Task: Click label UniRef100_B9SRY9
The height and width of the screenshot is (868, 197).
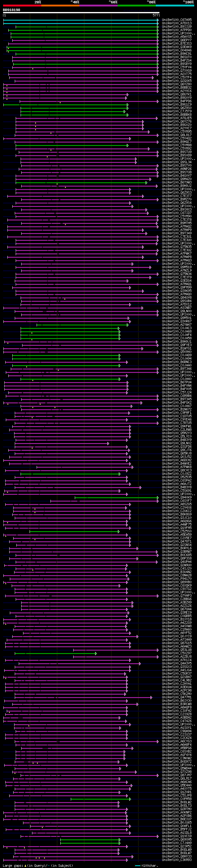Action: click(177, 64)
